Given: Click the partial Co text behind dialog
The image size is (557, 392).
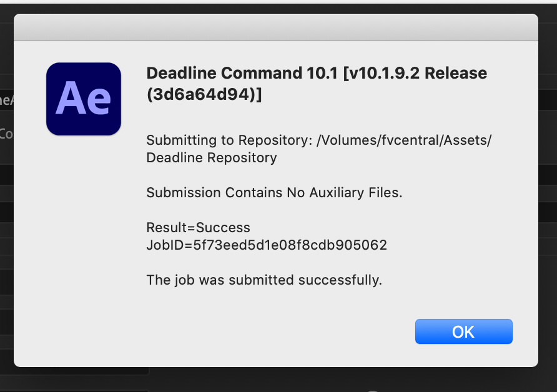Looking at the screenshot, I should coord(6,134).
